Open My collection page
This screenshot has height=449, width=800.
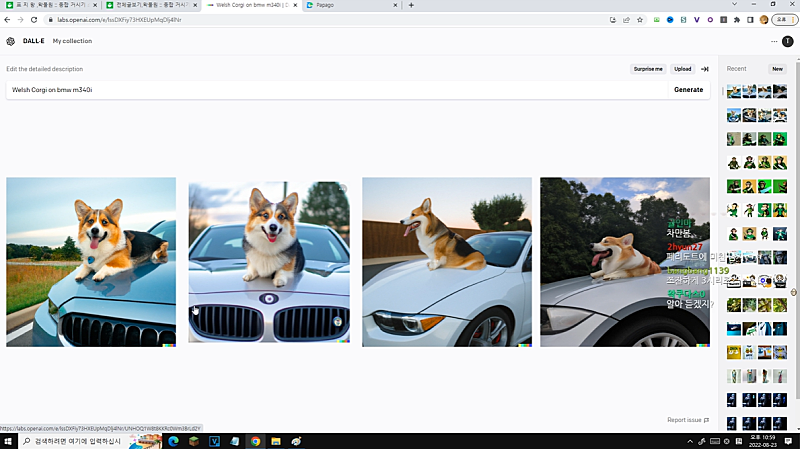point(72,41)
